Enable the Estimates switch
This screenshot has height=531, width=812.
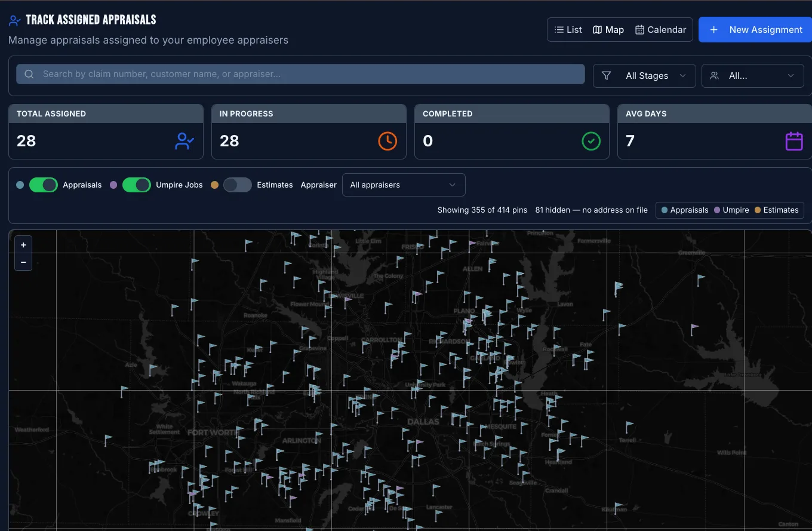[238, 185]
